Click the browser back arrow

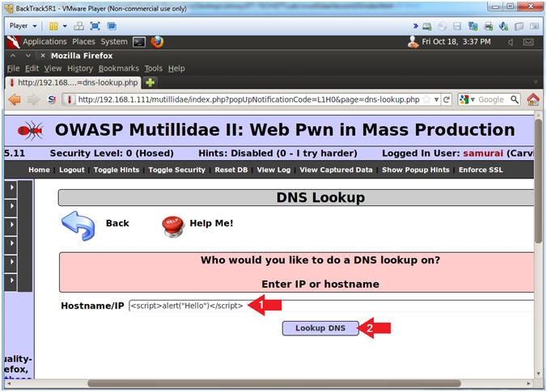click(15, 99)
